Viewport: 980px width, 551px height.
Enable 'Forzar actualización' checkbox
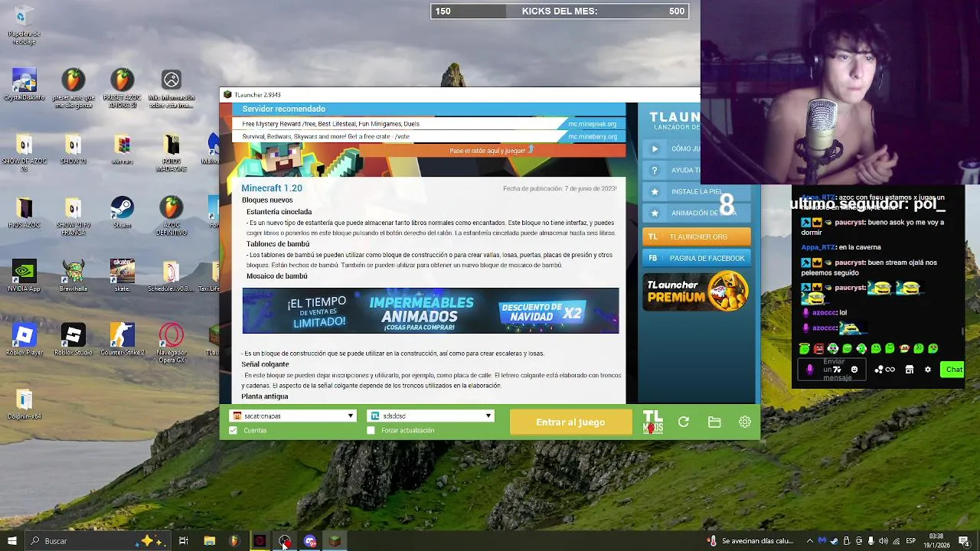pyautogui.click(x=371, y=430)
